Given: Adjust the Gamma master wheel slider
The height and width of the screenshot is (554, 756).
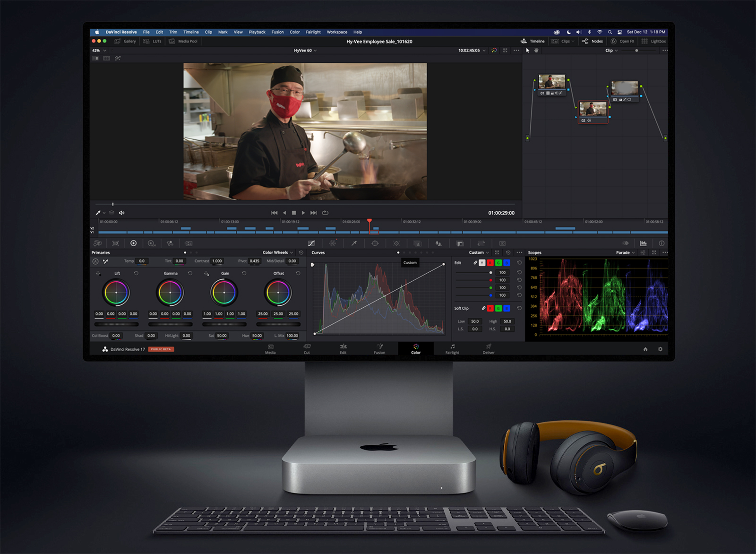Looking at the screenshot, I should pos(170,324).
